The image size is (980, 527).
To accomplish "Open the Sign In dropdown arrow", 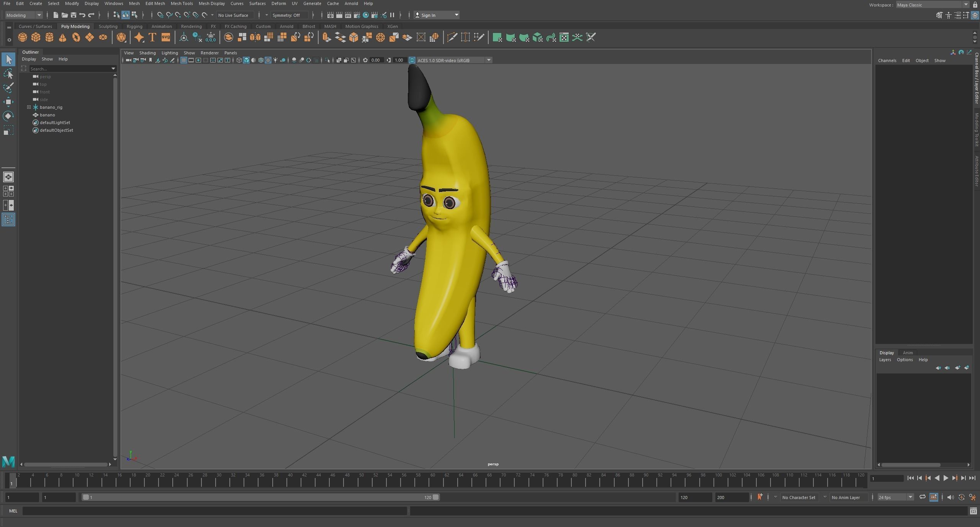I will (456, 15).
